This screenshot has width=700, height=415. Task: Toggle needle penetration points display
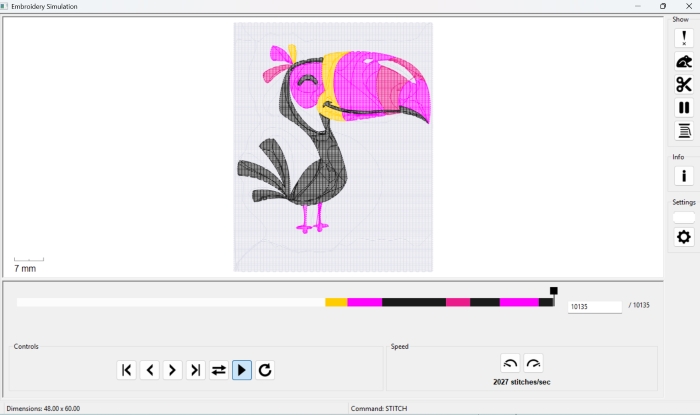[x=684, y=38]
